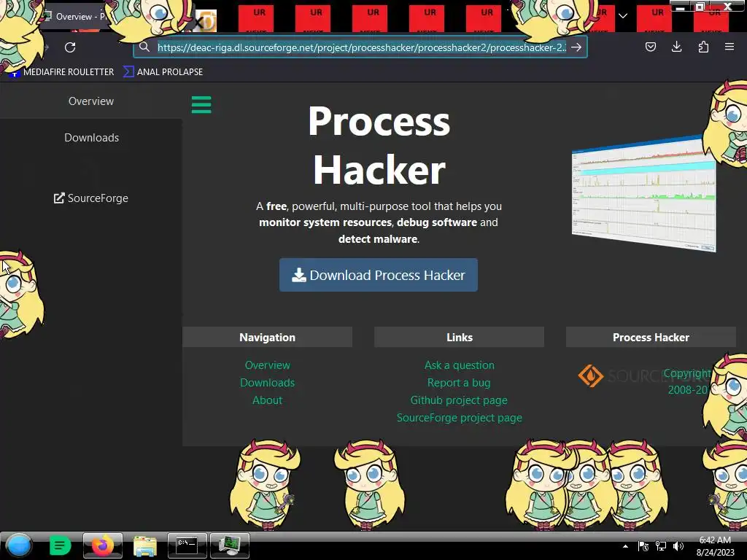Open the ANAL PROLAPSE bookmark
747x560 pixels.
click(163, 72)
